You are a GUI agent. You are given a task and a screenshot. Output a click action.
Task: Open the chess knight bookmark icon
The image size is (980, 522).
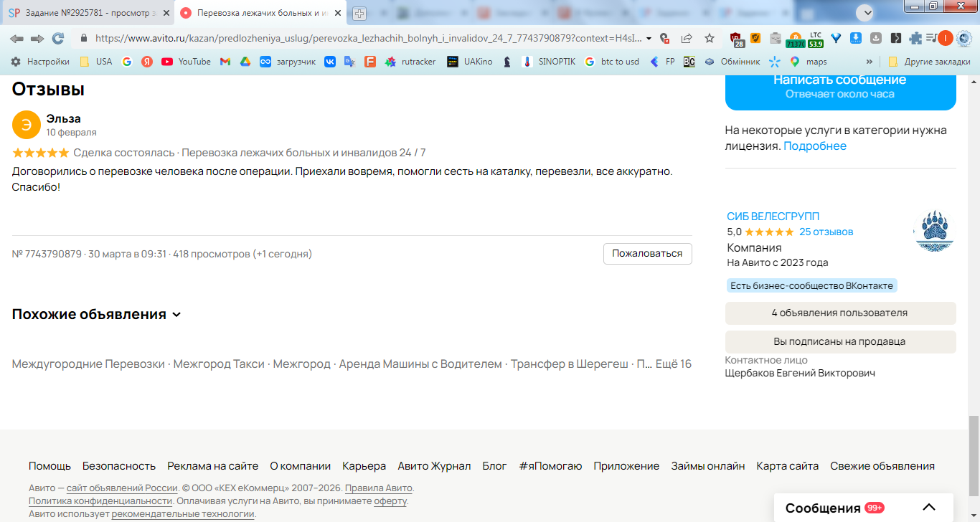[507, 62]
